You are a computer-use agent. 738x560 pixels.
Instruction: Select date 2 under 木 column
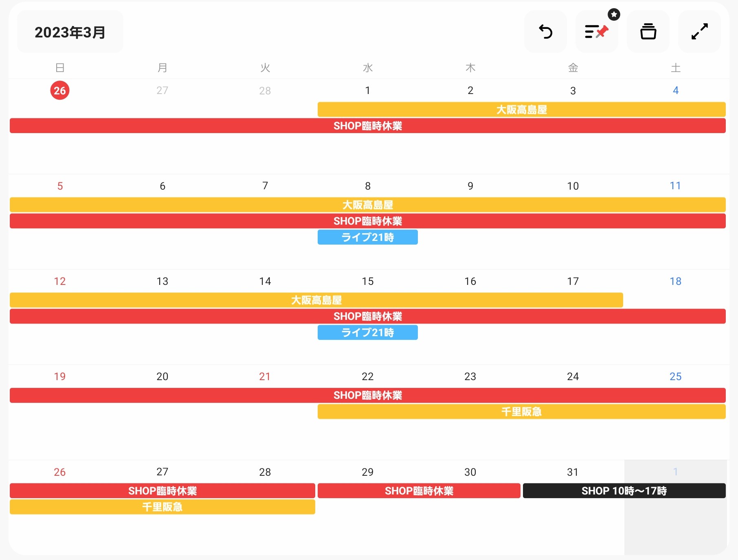[470, 90]
